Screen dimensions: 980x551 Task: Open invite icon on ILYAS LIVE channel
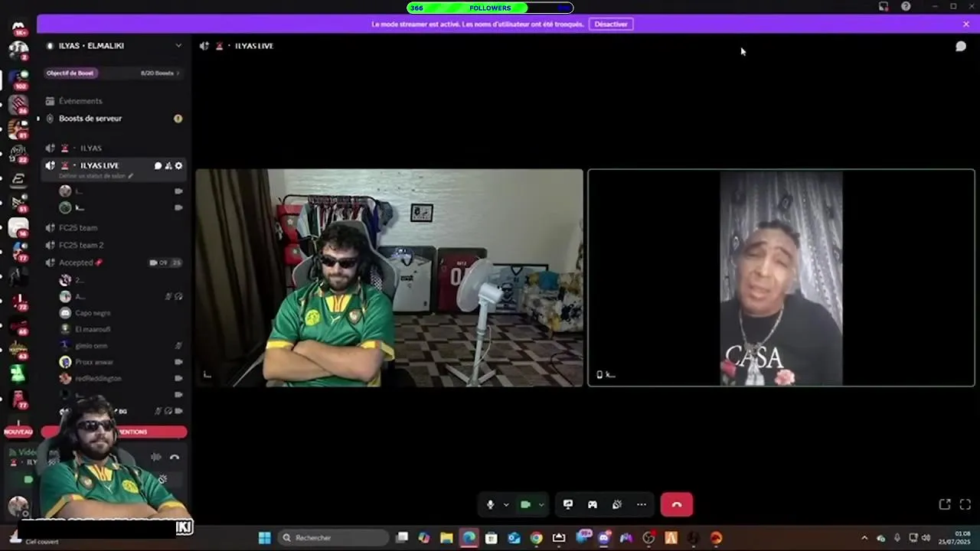tap(168, 165)
